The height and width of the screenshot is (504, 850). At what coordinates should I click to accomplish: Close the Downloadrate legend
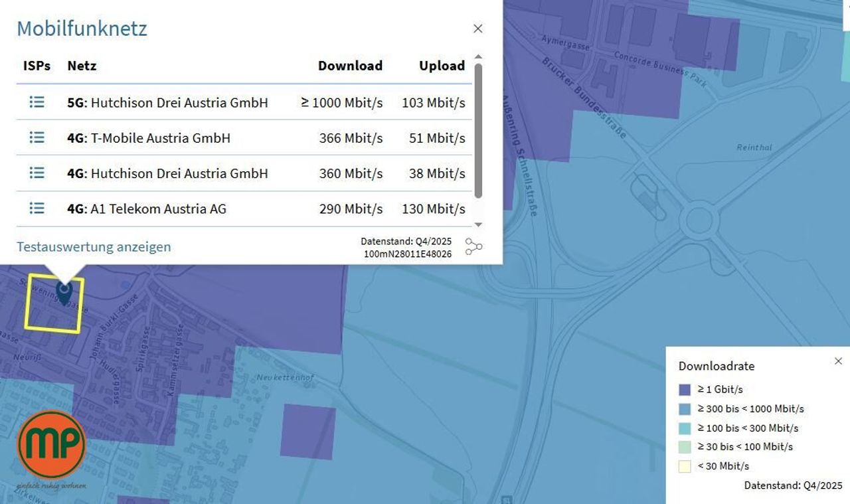point(838,361)
